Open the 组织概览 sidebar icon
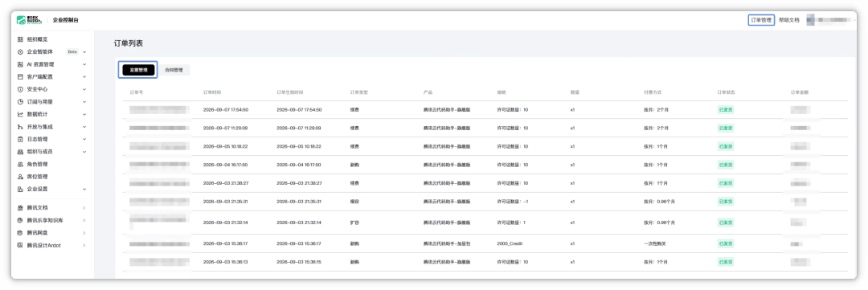 point(20,39)
